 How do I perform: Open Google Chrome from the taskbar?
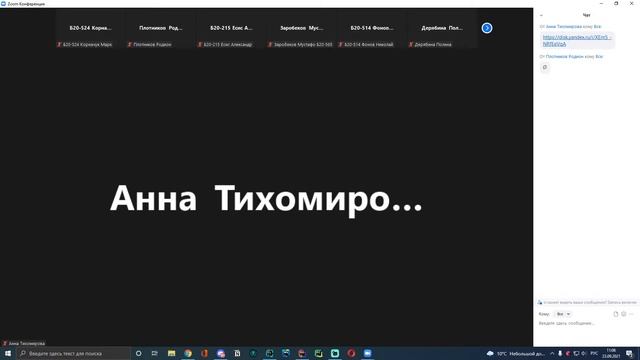click(x=188, y=353)
